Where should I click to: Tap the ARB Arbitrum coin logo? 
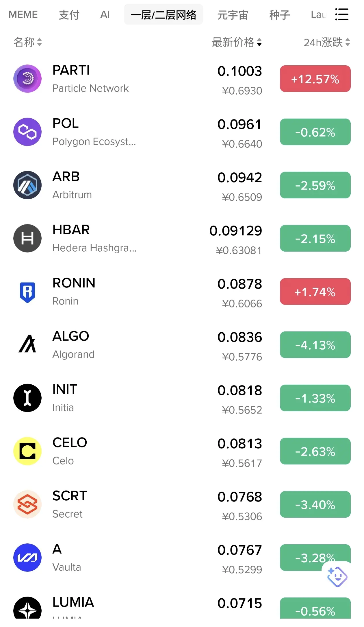coord(27,185)
